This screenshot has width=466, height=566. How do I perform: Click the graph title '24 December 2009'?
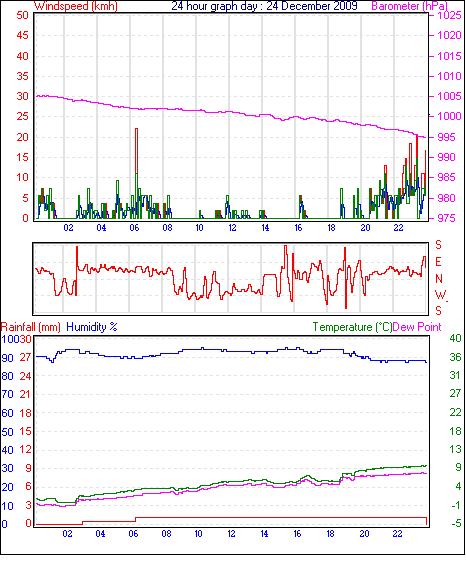(312, 6)
